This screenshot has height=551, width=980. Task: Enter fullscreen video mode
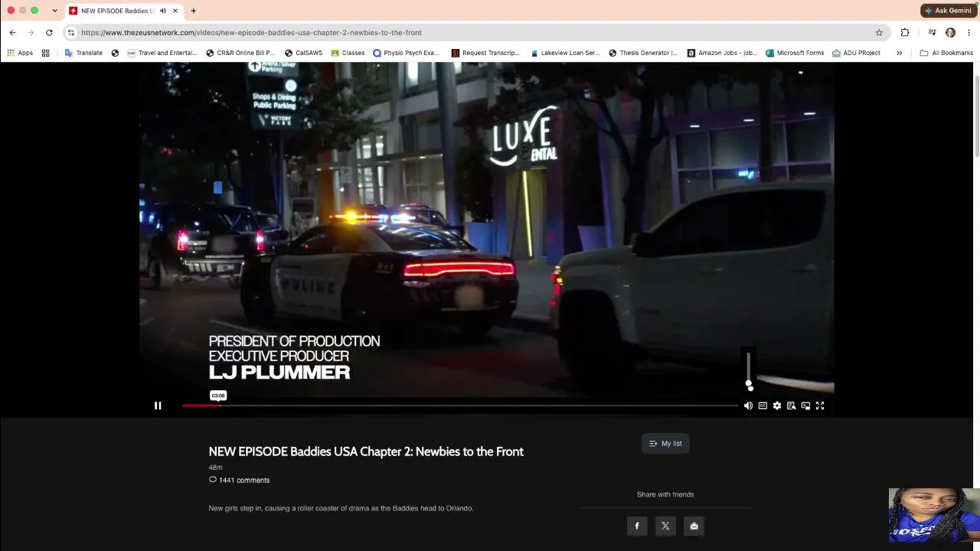click(x=820, y=406)
